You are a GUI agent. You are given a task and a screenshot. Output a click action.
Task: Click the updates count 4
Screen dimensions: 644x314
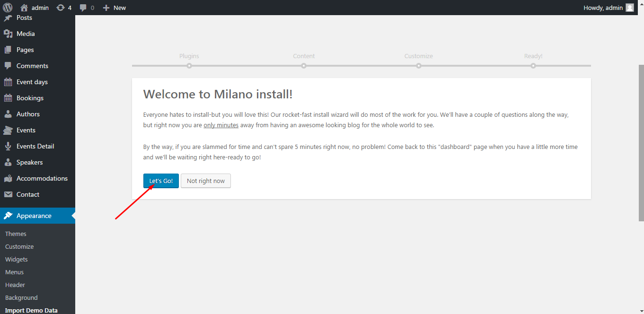(70, 8)
